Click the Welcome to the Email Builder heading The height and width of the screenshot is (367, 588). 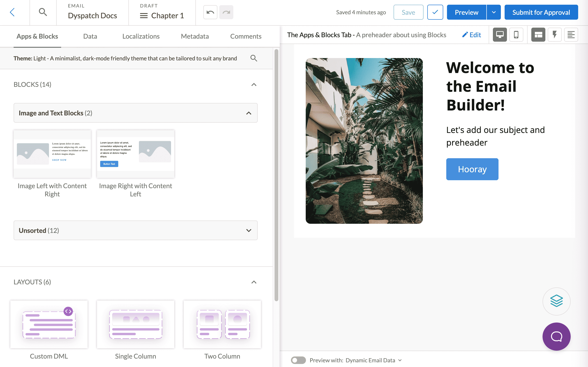(x=490, y=86)
